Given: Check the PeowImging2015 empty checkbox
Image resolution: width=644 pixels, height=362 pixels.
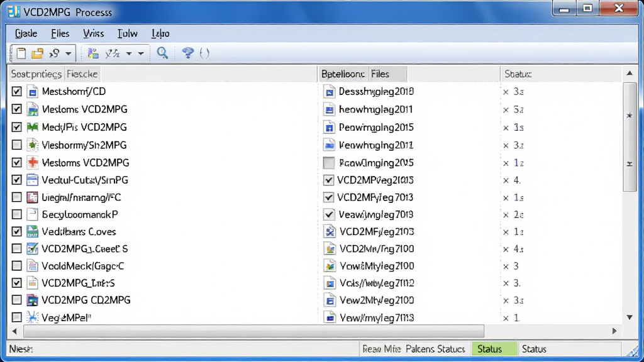Looking at the screenshot, I should click(x=328, y=163).
